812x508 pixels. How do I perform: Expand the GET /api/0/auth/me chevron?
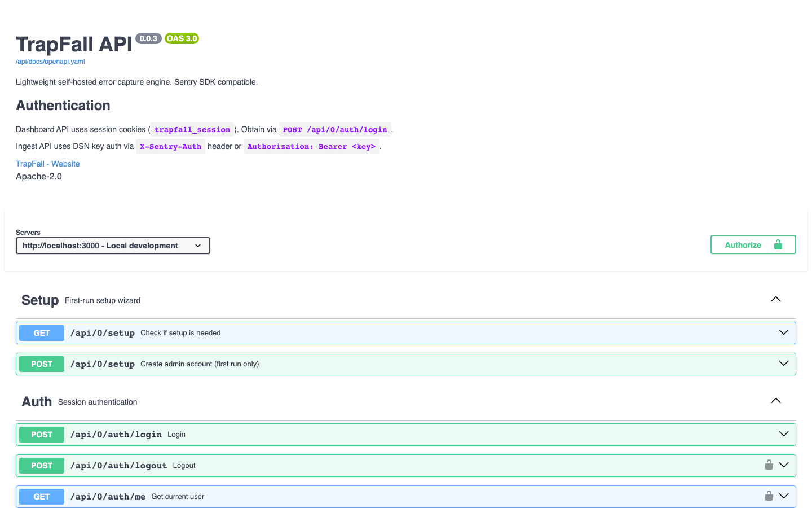[x=784, y=496]
